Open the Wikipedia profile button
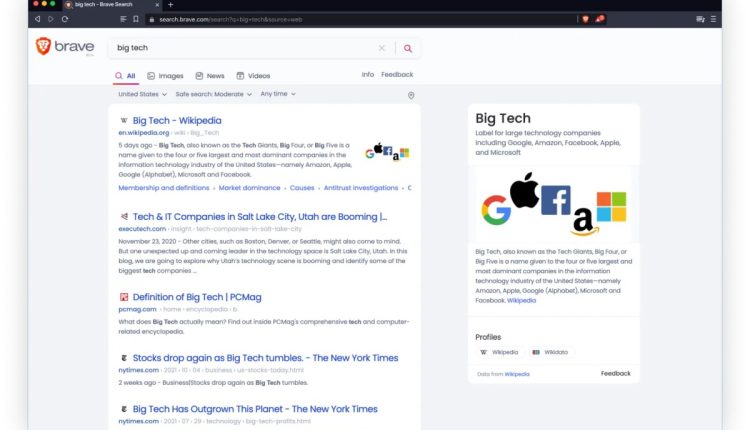This screenshot has height=430, width=750. 499,352
